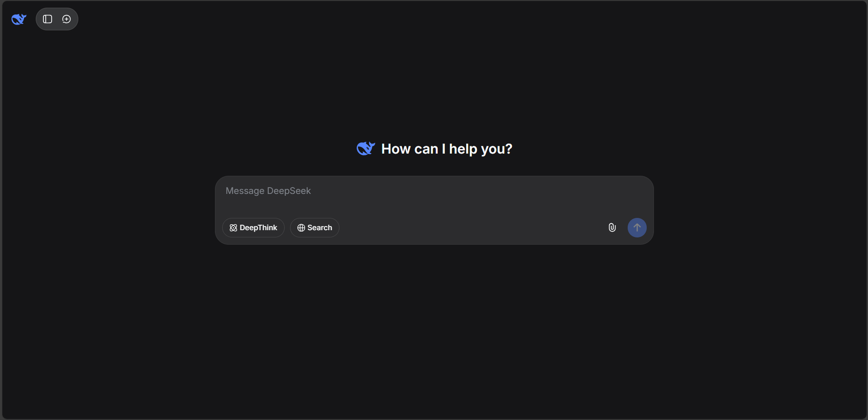Click empty space between Search and paperclip
868x420 pixels.
click(x=471, y=227)
